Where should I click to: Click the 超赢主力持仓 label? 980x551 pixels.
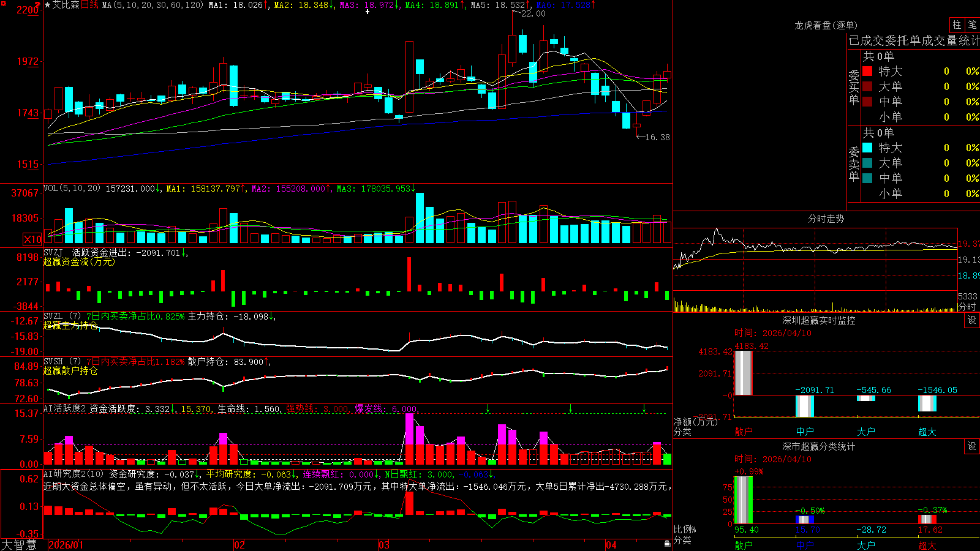click(x=70, y=325)
